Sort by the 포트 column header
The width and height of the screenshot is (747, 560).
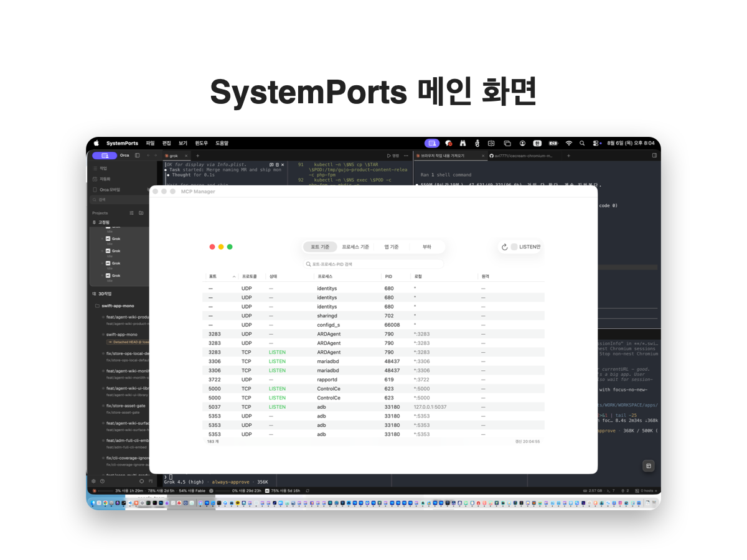pos(222,276)
